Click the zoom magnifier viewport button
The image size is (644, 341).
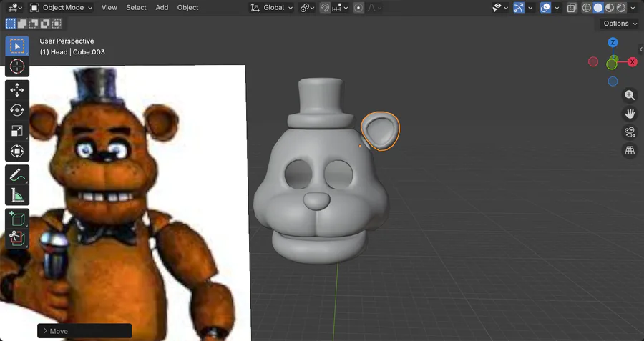click(x=630, y=95)
